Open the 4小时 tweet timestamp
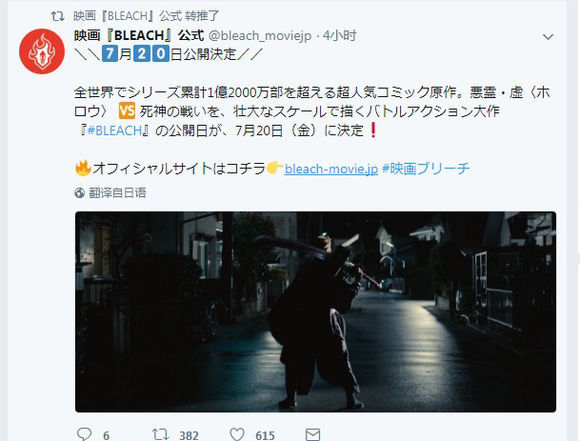The height and width of the screenshot is (441, 580). pyautogui.click(x=340, y=36)
